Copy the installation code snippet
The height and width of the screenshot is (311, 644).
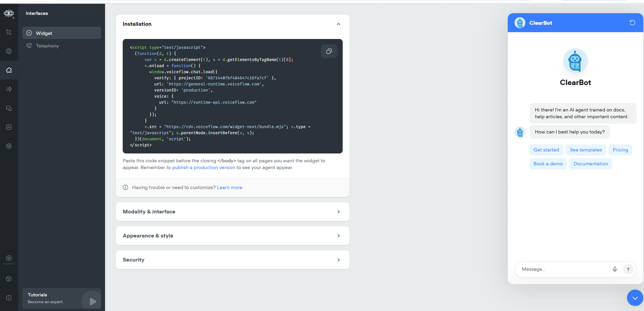329,51
